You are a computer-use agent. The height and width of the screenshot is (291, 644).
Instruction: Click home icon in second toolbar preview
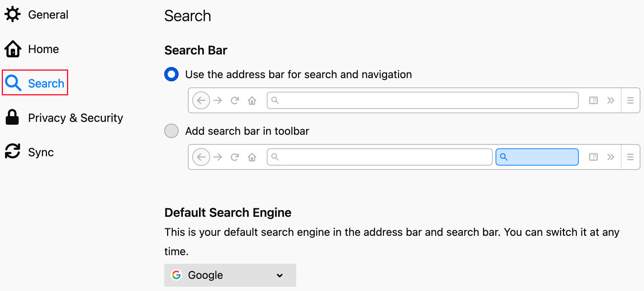[x=252, y=157]
